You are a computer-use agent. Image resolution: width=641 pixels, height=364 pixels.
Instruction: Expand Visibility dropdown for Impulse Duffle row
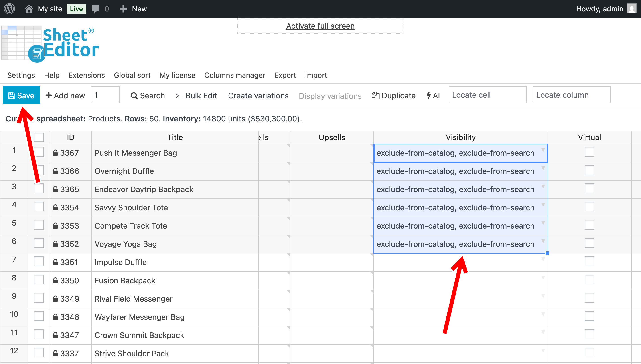point(543,259)
